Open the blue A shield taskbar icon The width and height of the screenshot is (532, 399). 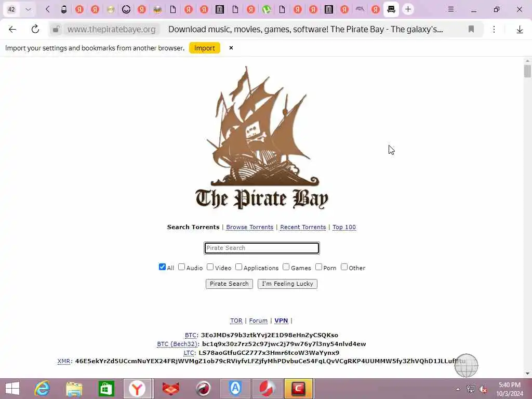tap(235, 389)
